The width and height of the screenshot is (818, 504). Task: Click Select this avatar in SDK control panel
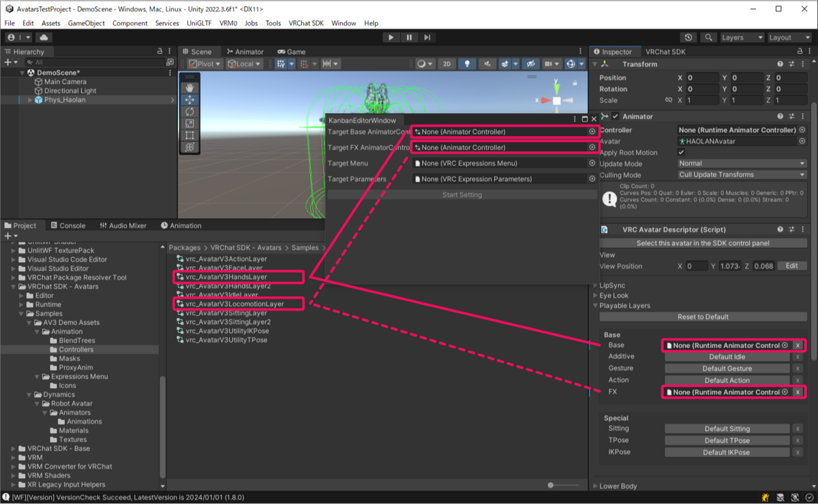(703, 243)
